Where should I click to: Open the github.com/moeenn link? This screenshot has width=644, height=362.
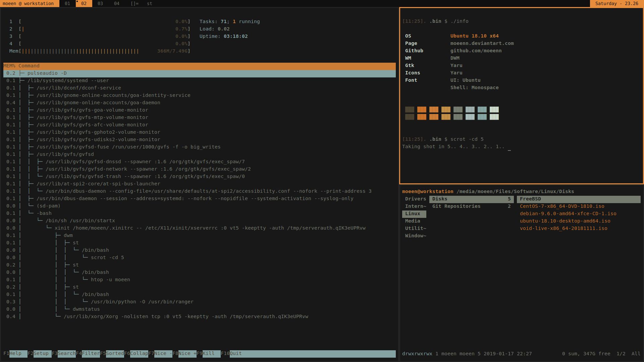pyautogui.click(x=476, y=51)
